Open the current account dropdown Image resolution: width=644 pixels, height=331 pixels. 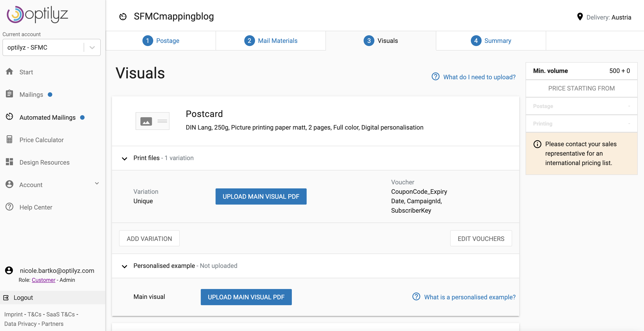(x=92, y=48)
